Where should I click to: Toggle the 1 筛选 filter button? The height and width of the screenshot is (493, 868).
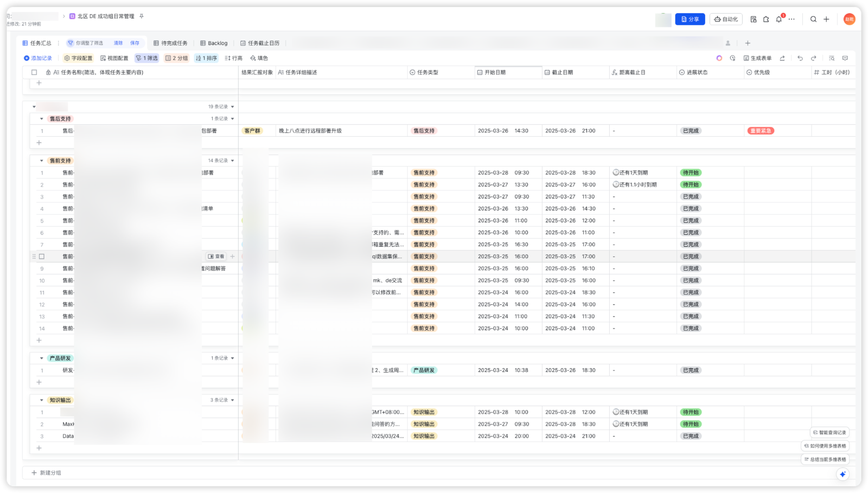[x=146, y=58]
